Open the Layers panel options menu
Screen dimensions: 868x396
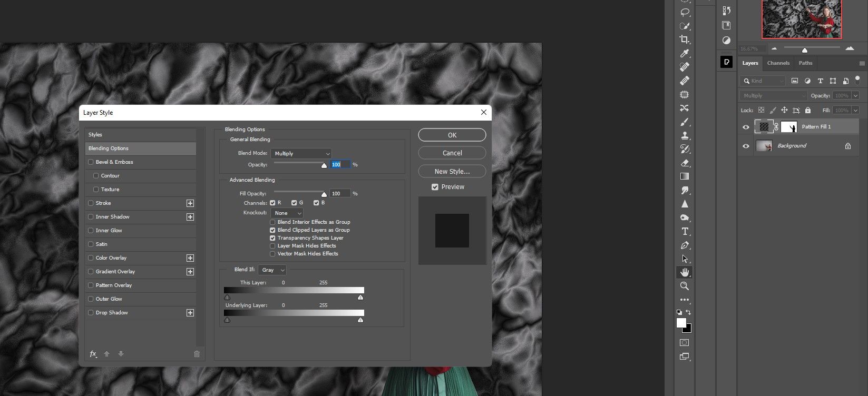(x=862, y=64)
